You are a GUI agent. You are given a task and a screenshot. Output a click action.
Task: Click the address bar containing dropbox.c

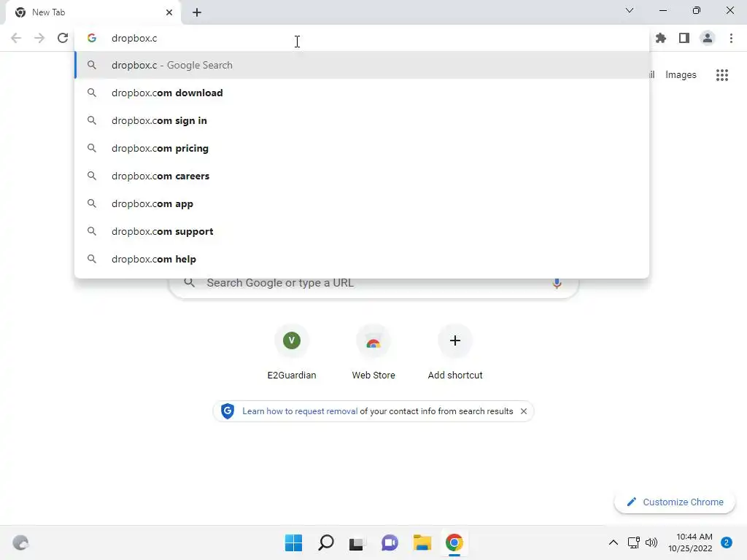click(362, 38)
